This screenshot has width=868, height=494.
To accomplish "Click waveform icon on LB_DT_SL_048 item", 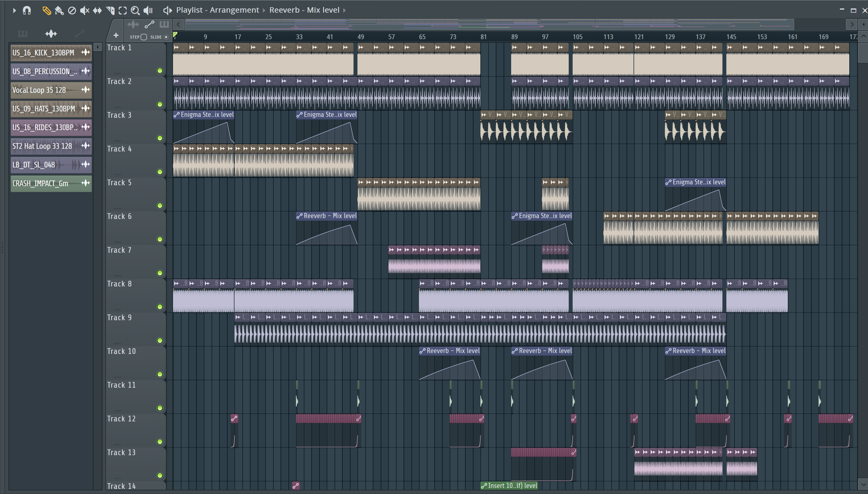I will click(x=86, y=164).
